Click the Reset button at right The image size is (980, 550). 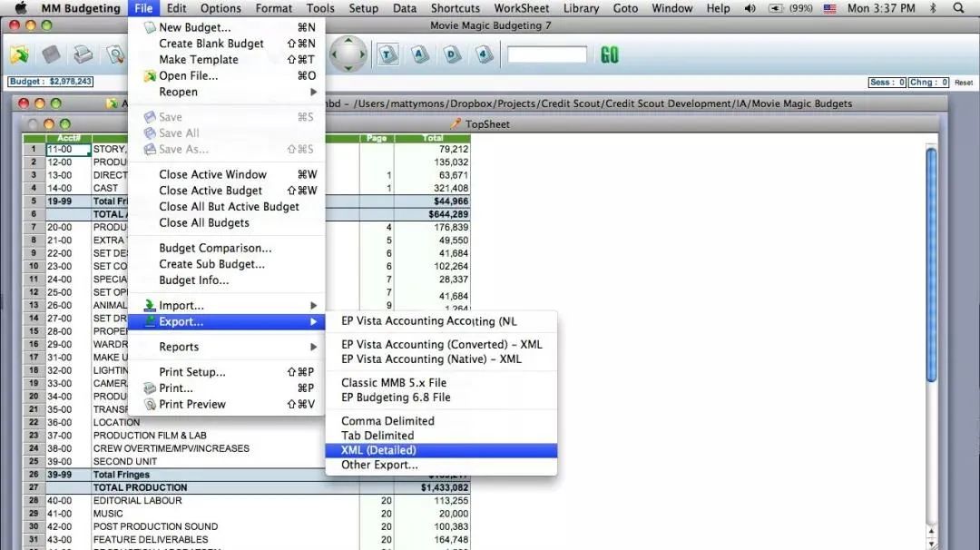coord(964,83)
